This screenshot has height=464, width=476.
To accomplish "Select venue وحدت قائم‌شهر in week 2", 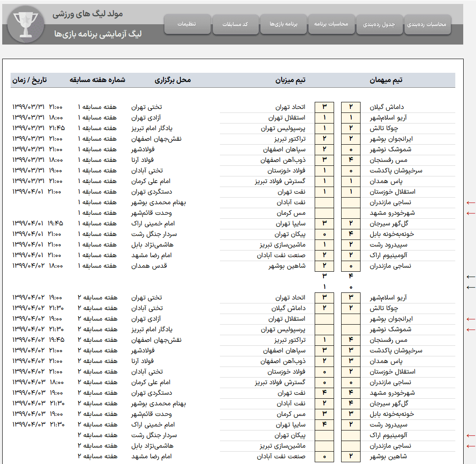I will pos(152,414).
